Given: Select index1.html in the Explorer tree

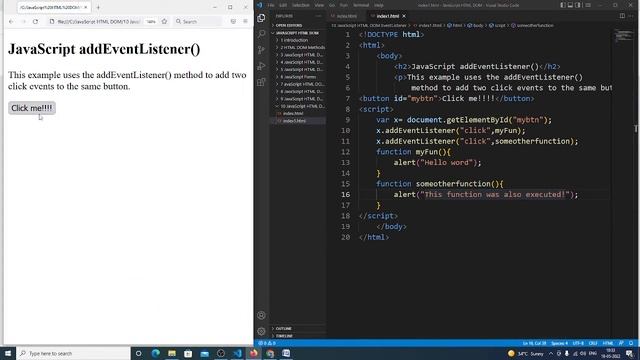Looking at the screenshot, I should 294,121.
